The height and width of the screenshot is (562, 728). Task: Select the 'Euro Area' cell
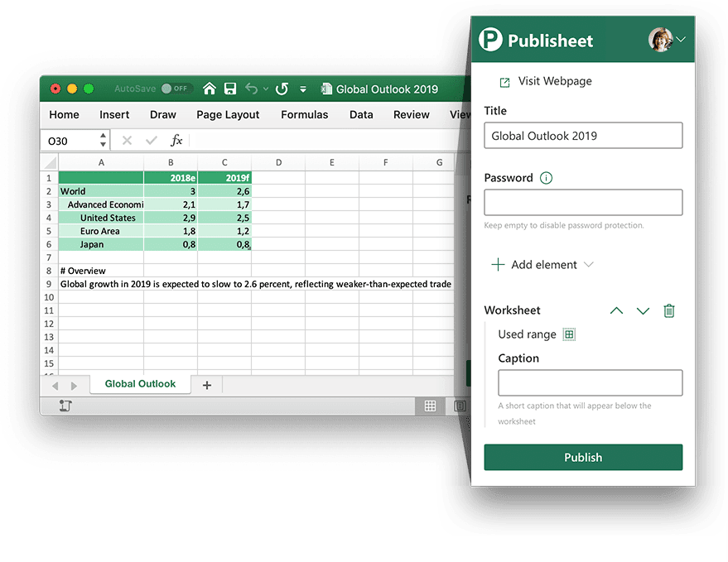[101, 231]
